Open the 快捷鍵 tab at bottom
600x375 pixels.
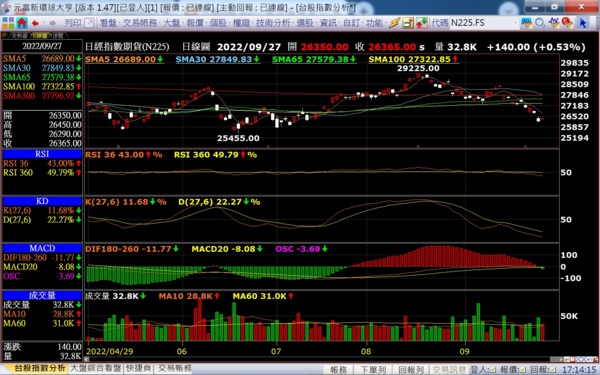pyautogui.click(x=138, y=368)
